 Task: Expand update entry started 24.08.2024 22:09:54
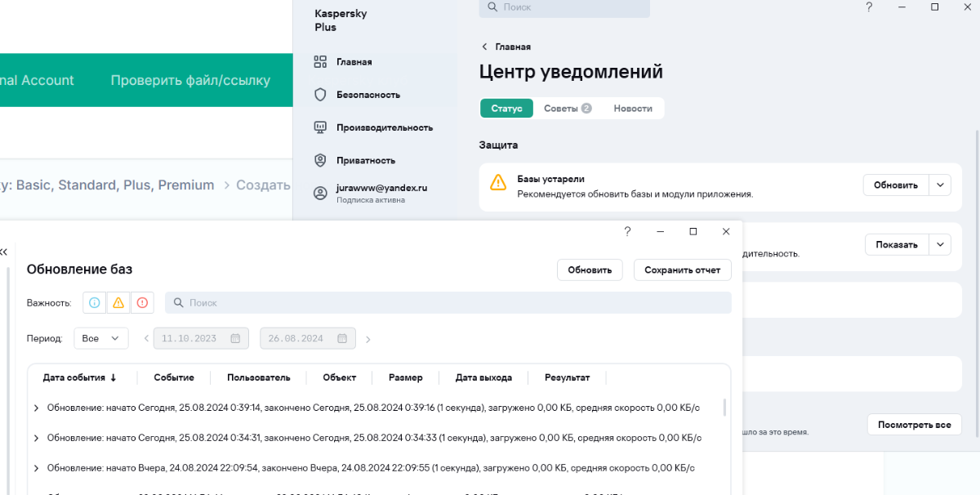(36, 469)
